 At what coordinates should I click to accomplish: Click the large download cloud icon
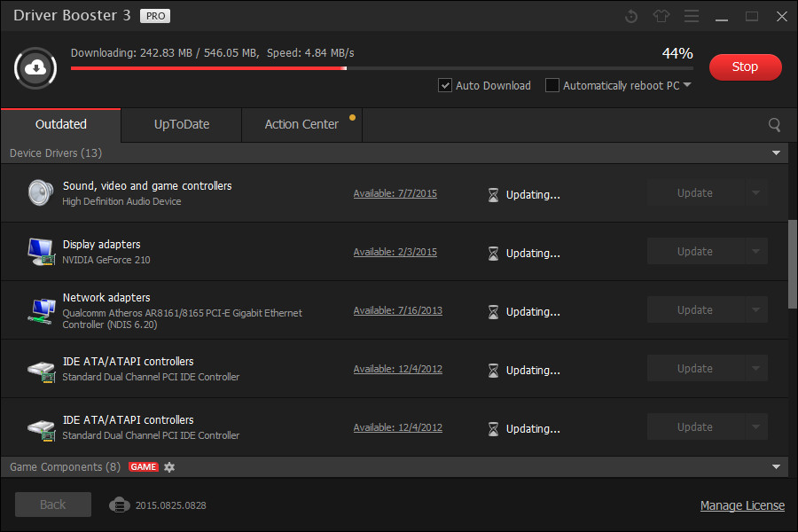click(35, 67)
